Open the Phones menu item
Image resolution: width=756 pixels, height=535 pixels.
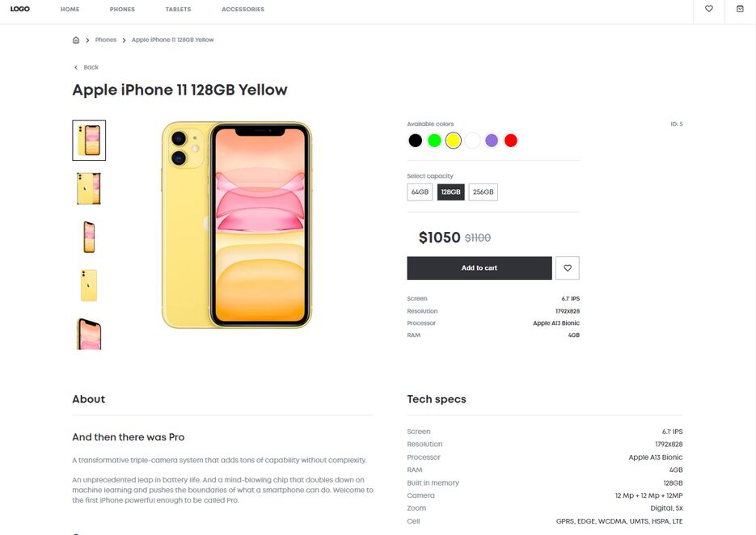click(x=122, y=9)
